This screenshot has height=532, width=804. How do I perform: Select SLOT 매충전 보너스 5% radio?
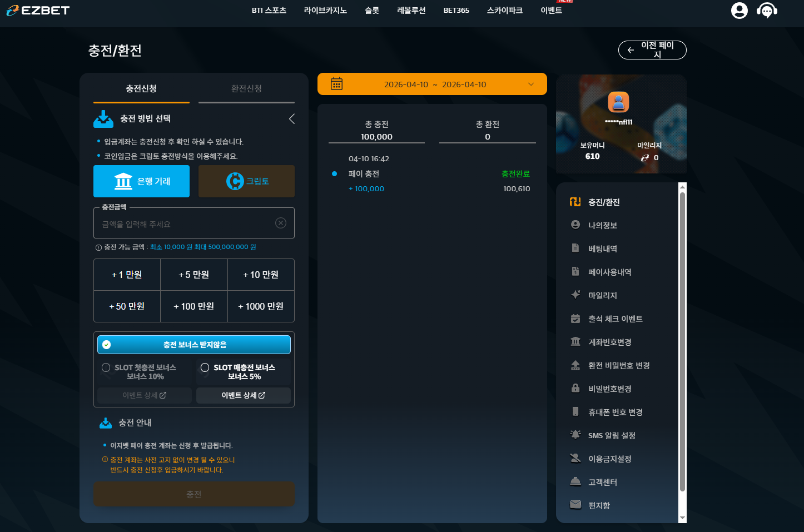[x=205, y=367]
